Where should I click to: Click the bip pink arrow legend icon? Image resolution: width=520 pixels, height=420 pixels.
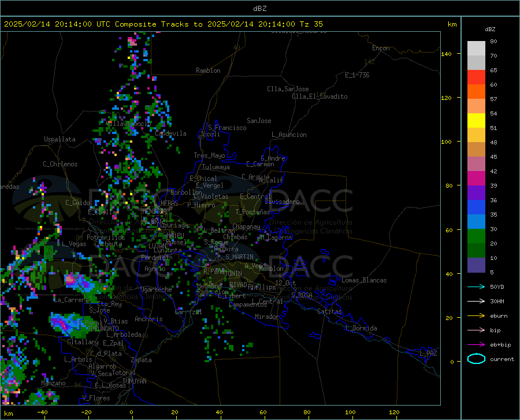point(476,330)
